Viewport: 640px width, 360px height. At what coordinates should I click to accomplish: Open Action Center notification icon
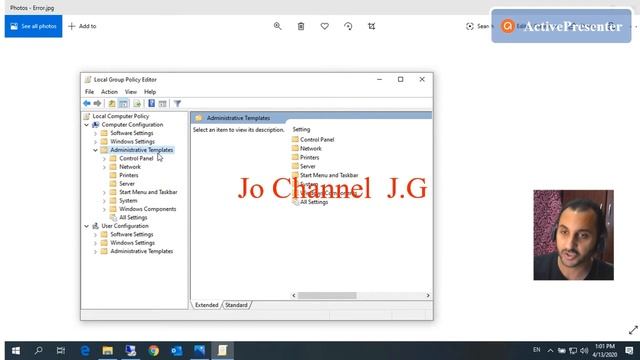tap(629, 351)
